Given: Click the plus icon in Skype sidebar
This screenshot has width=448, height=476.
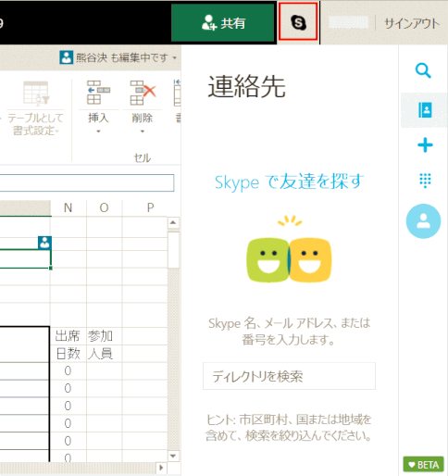Looking at the screenshot, I should pos(425,145).
